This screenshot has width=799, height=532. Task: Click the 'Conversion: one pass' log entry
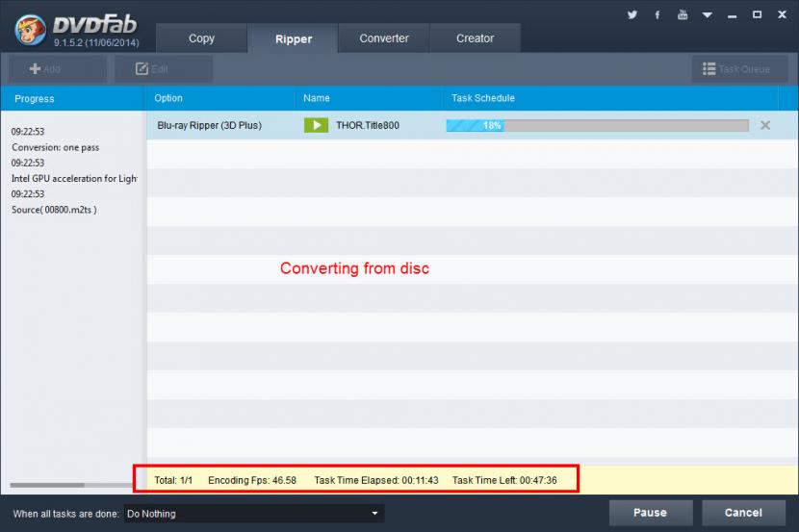[55, 147]
